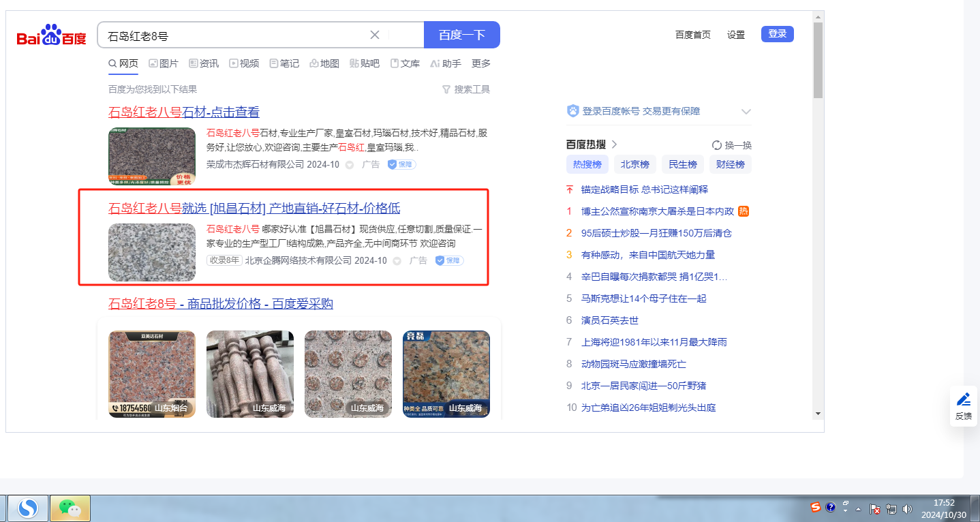The height and width of the screenshot is (522, 980).
Task: Select the 民生榜 tab
Action: click(683, 164)
